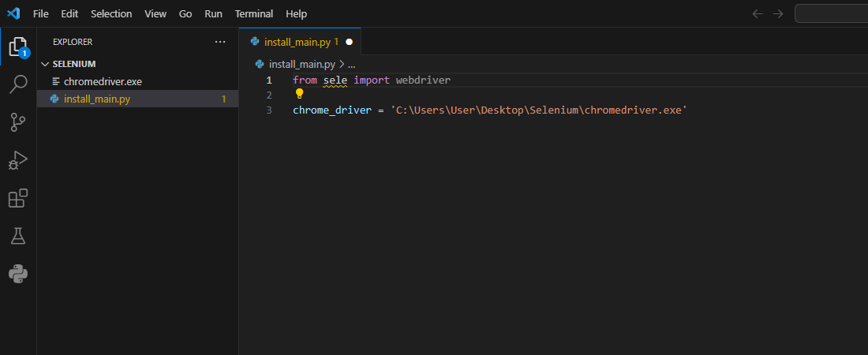
Task: Click the unsaved dot on install_main.py tab
Action: (349, 42)
